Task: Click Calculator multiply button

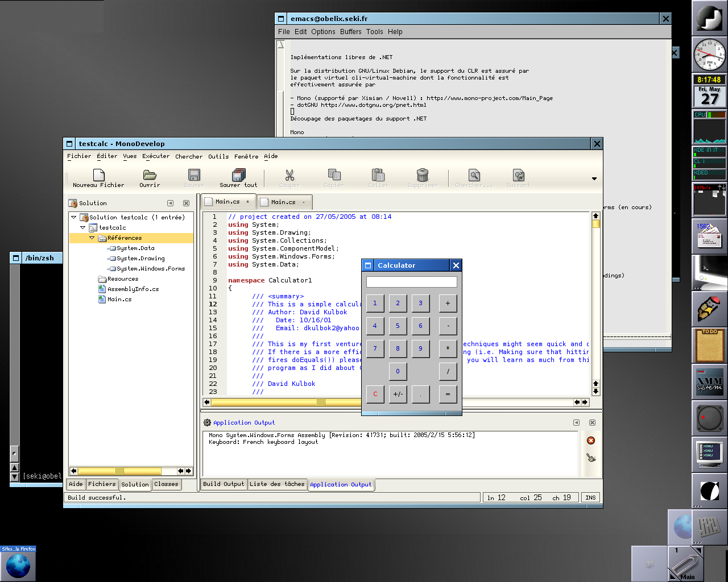Action: (448, 348)
